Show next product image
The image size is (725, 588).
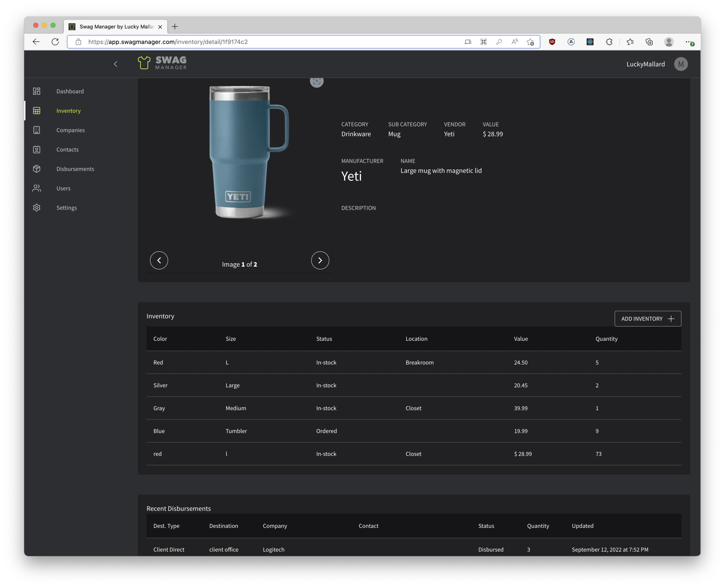click(320, 261)
